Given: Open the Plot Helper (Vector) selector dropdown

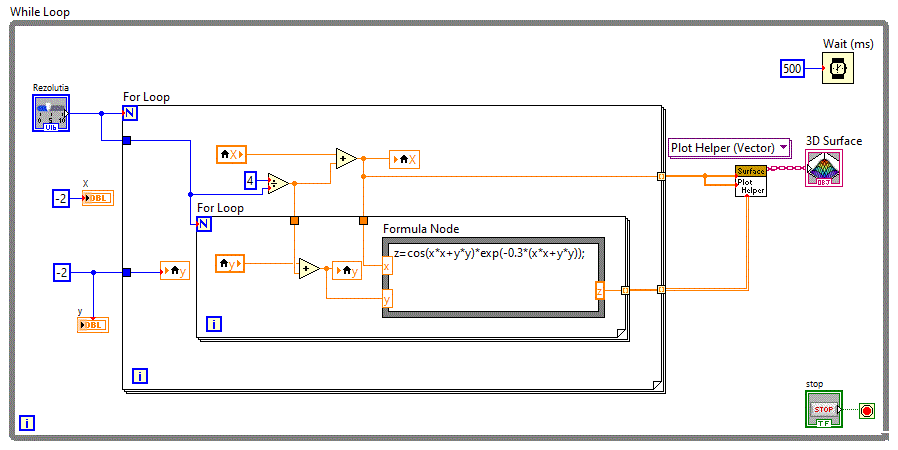Looking at the screenshot, I should point(729,148).
